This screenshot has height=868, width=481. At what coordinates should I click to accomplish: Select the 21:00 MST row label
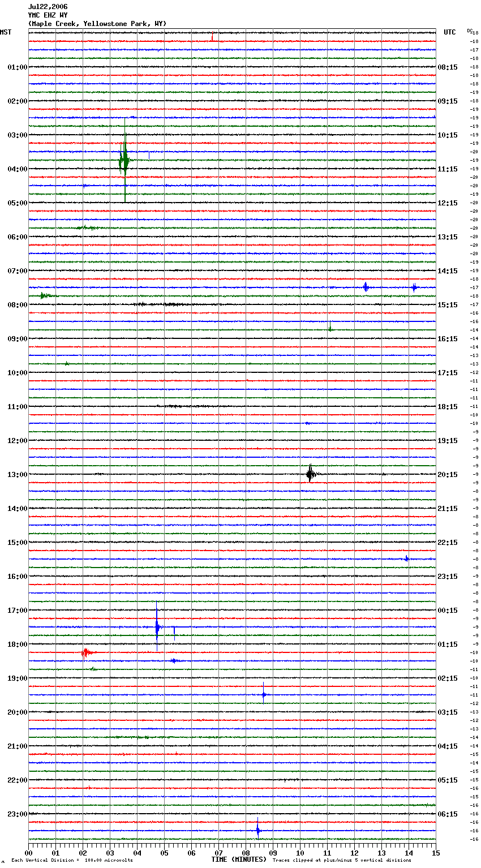click(x=18, y=746)
